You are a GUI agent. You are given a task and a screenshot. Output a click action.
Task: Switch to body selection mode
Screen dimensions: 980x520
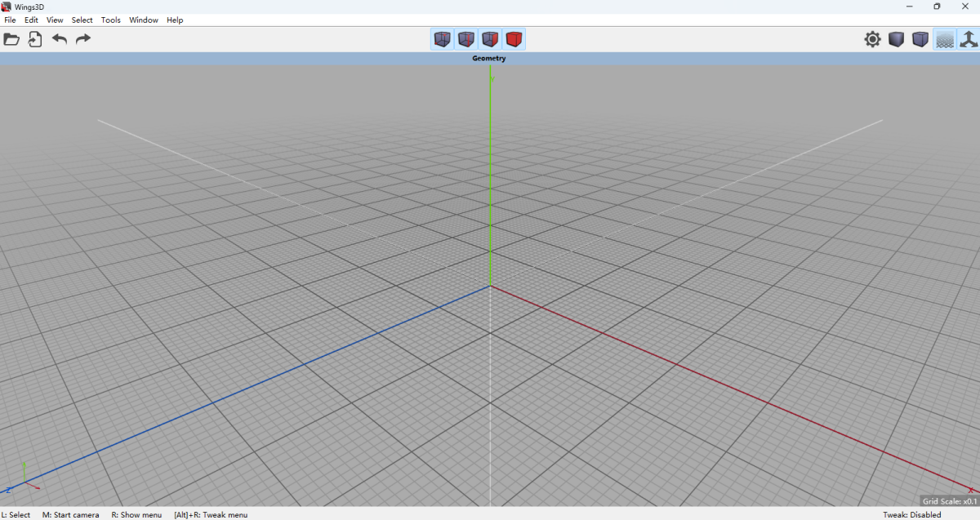514,39
